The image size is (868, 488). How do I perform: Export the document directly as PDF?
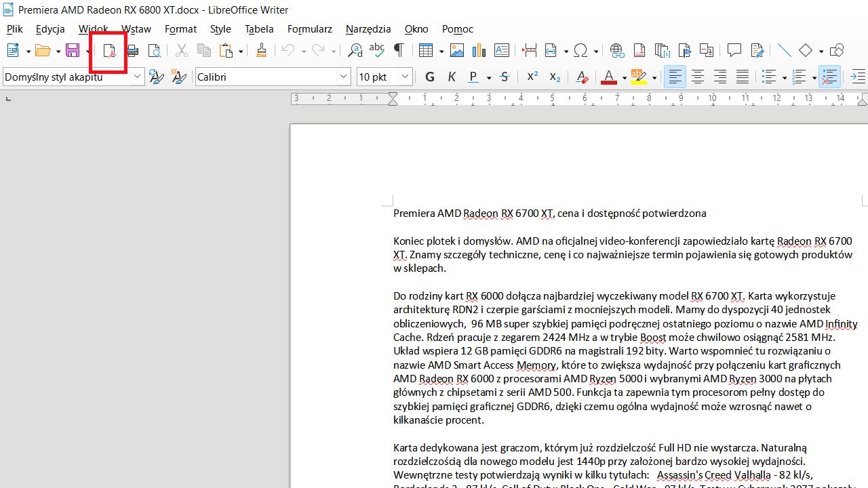click(x=108, y=51)
